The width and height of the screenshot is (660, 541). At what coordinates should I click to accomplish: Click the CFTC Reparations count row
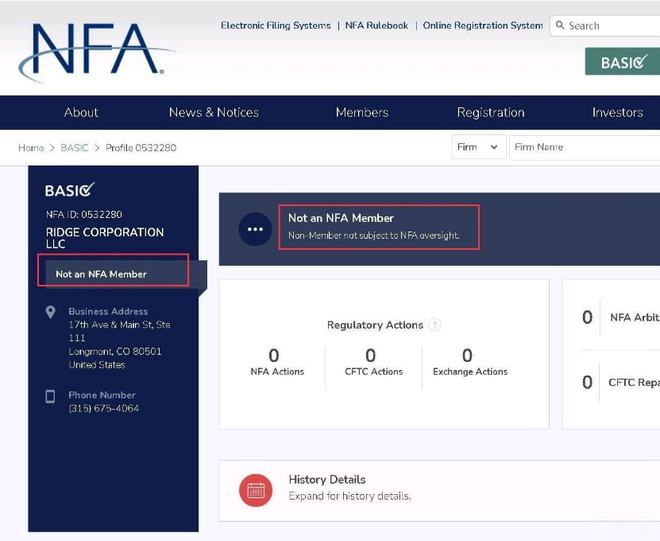pos(620,382)
